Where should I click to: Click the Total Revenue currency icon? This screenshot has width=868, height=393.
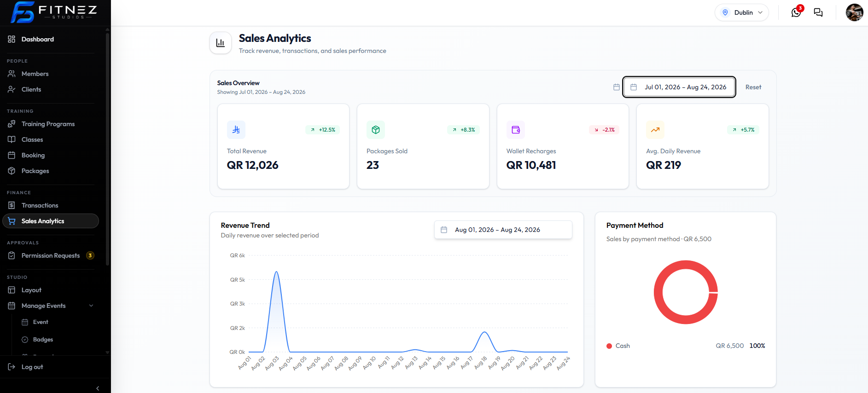click(x=236, y=130)
